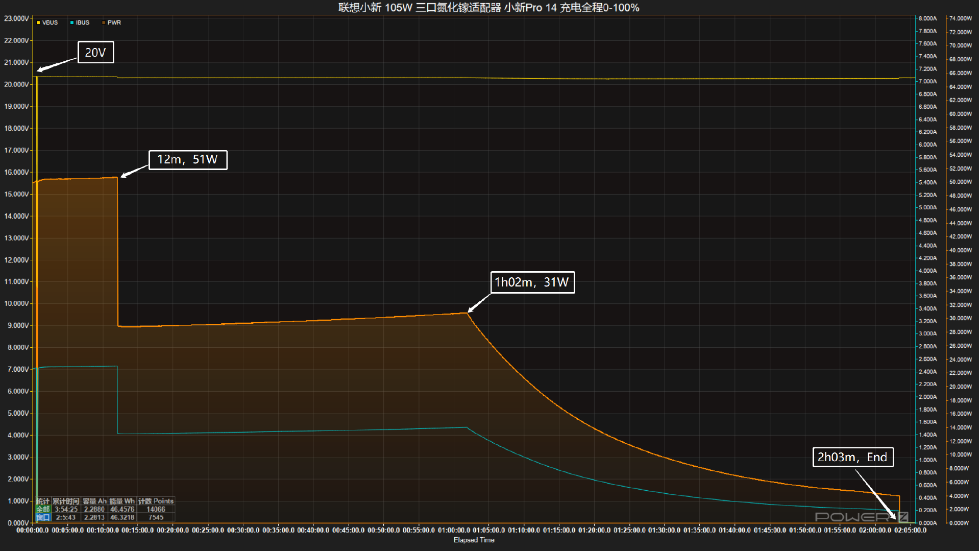Click the 累计时间 column header
Viewport: 980px width, 551px height.
click(x=66, y=501)
